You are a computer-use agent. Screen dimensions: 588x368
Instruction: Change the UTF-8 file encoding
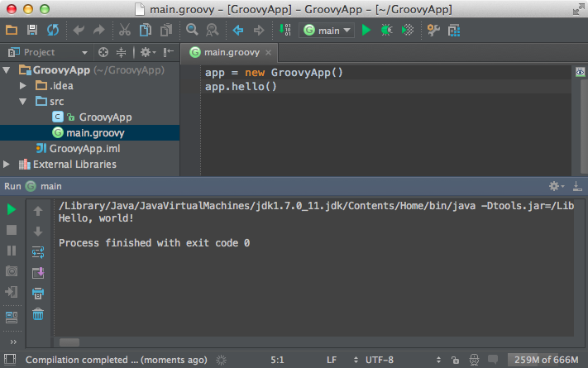(403, 360)
